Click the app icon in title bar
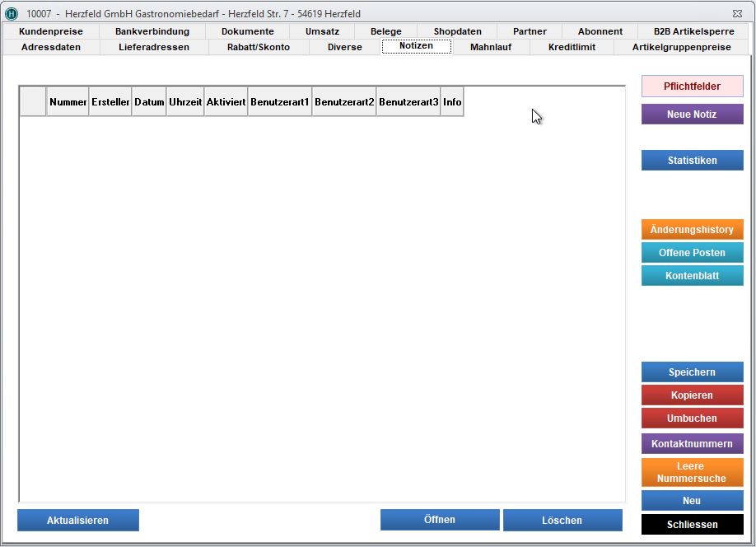The image size is (756, 547). point(12,14)
